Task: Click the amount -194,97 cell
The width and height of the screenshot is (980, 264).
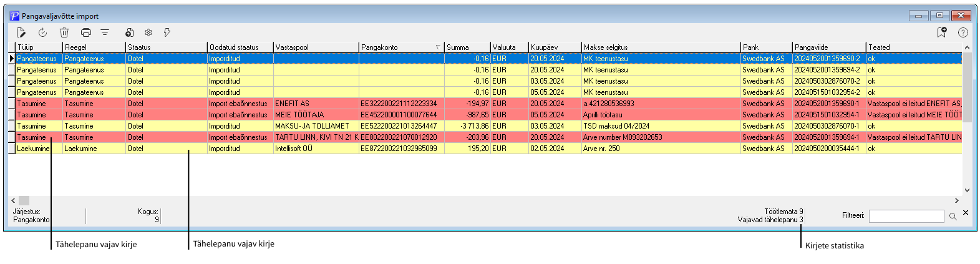Action: pos(467,104)
